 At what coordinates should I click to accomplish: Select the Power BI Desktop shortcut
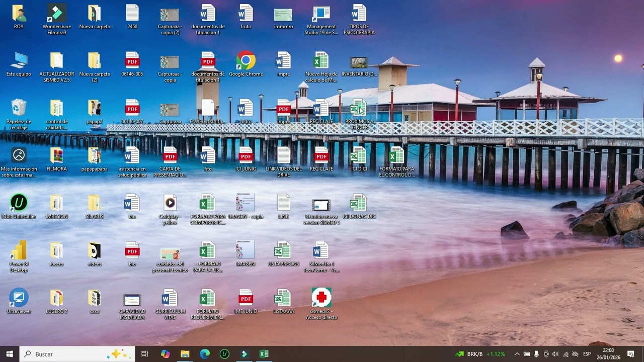[x=19, y=257]
